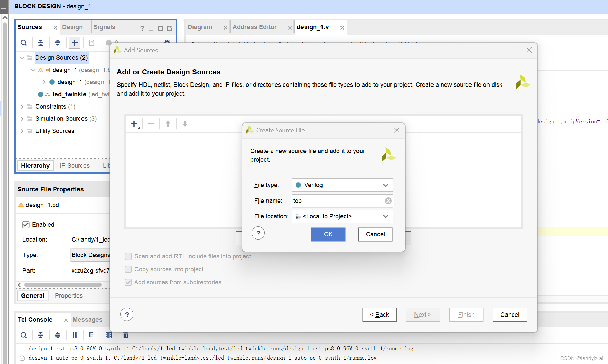Click the Add Sources plus icon in Sources panel
The width and height of the screenshot is (608, 364).
pyautogui.click(x=75, y=43)
